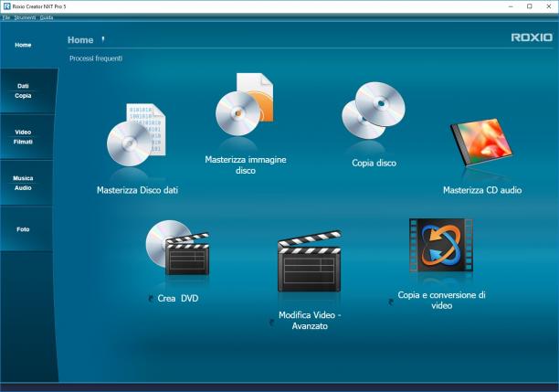Click the Copia disco text label
Screen dimensions: 559x392
pos(374,163)
